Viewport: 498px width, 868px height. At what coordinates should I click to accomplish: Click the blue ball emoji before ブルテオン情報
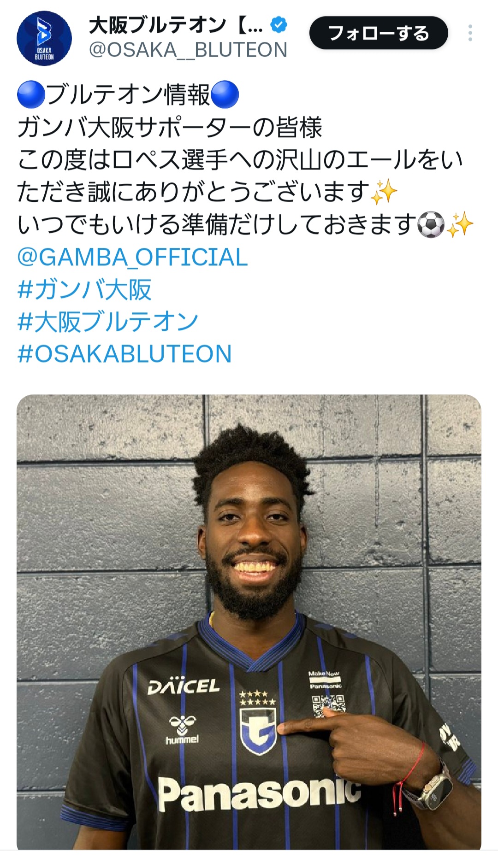pos(31,94)
